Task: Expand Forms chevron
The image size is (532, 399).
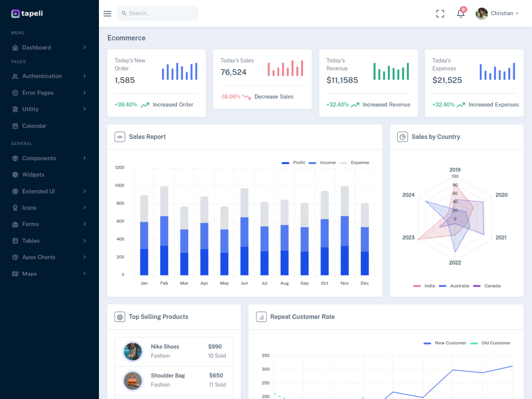Action: pyautogui.click(x=84, y=224)
